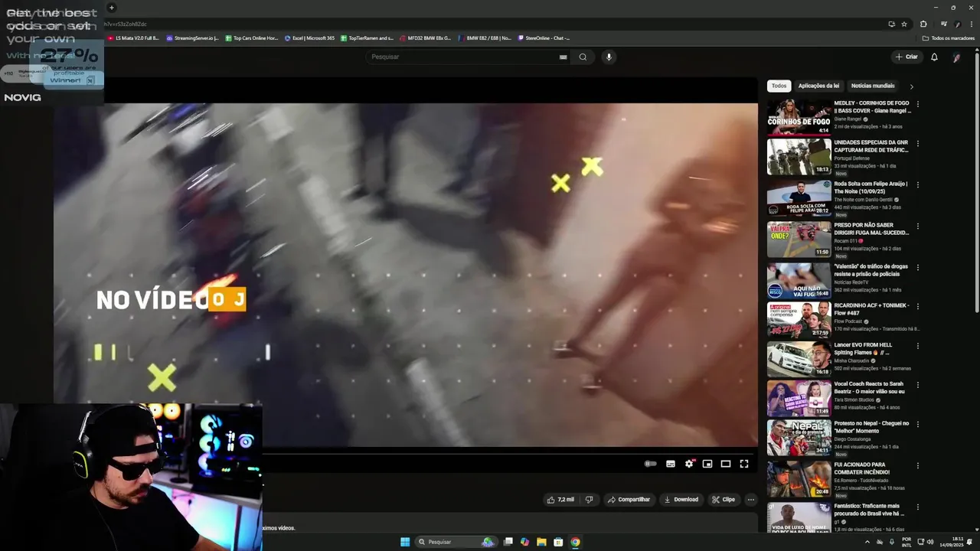Image resolution: width=980 pixels, height=551 pixels.
Task: Select the Notícias mundiais chip
Action: pyautogui.click(x=873, y=86)
